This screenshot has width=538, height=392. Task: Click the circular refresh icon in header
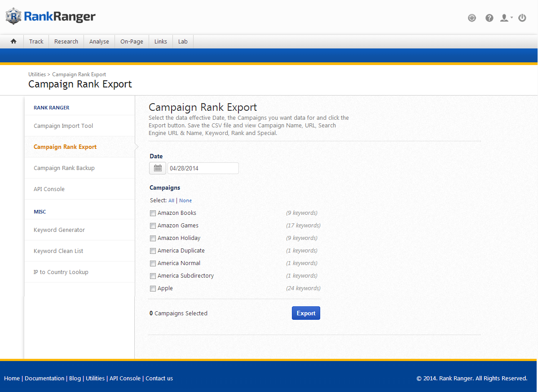point(472,18)
